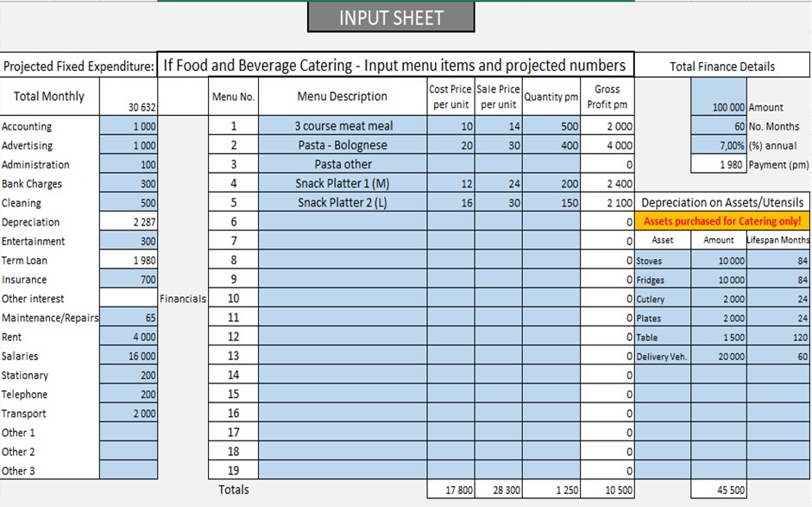Select the cost price total 17 800
The height and width of the screenshot is (507, 812).
point(451,490)
